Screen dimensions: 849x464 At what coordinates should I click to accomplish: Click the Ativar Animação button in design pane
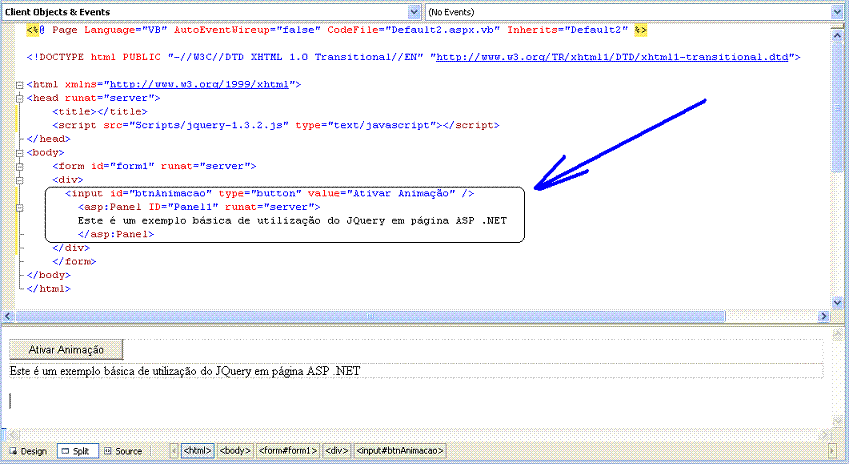(66, 350)
